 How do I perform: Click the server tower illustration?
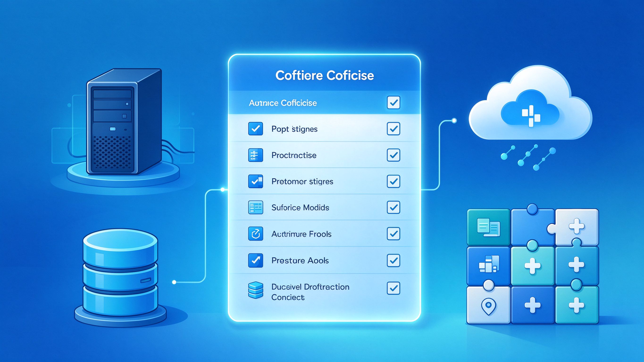[x=124, y=122]
